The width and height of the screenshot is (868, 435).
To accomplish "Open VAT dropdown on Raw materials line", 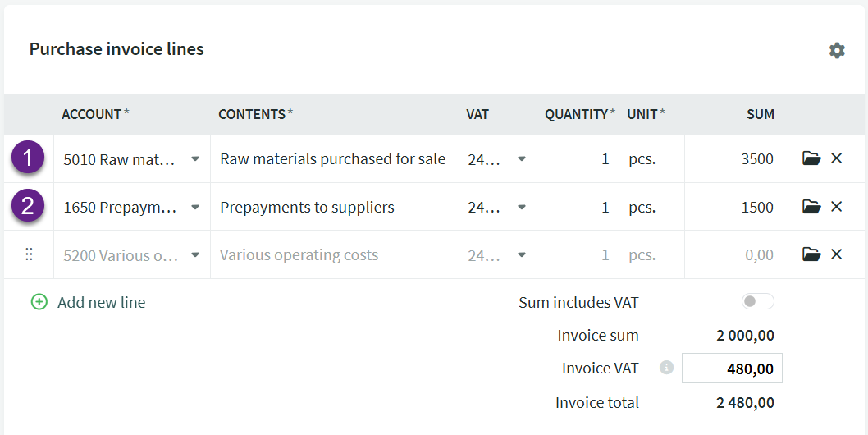I will point(521,159).
